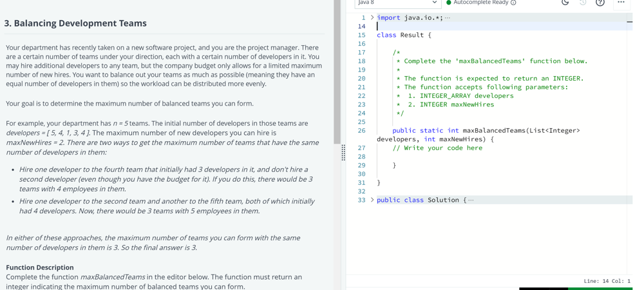Expand the folded import java.io block

click(x=372, y=17)
